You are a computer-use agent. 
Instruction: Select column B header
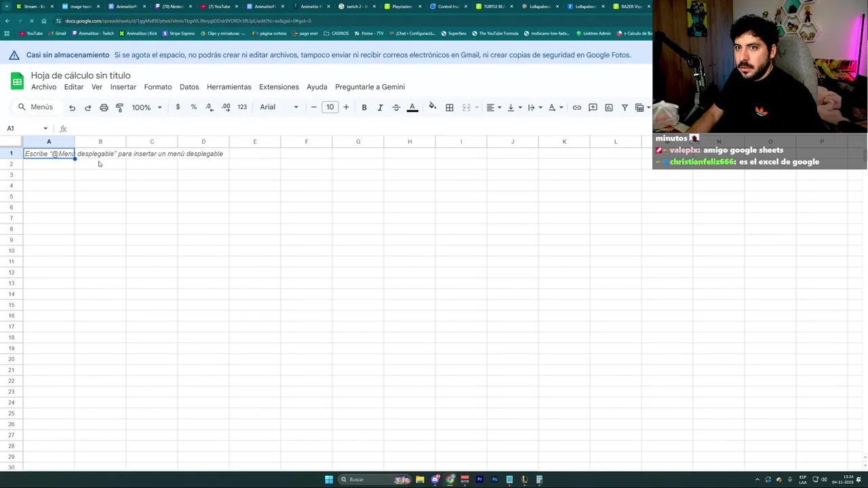[x=100, y=142]
